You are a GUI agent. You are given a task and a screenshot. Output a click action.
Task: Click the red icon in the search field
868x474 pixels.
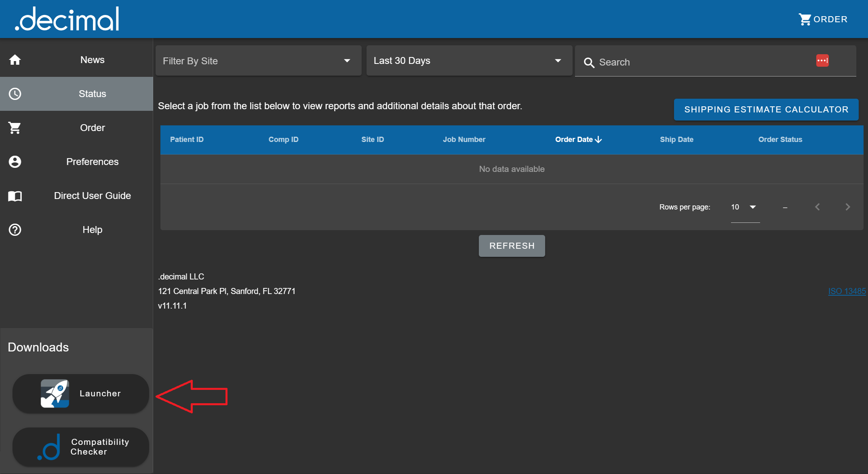[822, 61]
